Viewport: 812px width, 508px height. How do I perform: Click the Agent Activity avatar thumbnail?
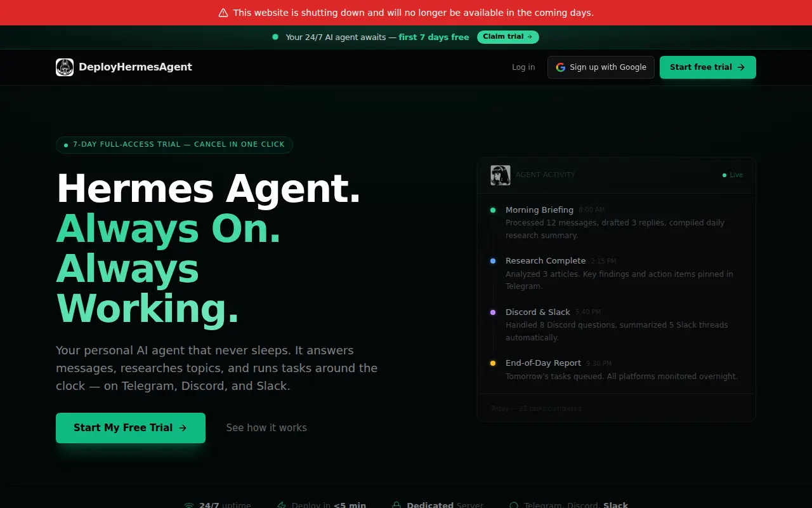(501, 175)
